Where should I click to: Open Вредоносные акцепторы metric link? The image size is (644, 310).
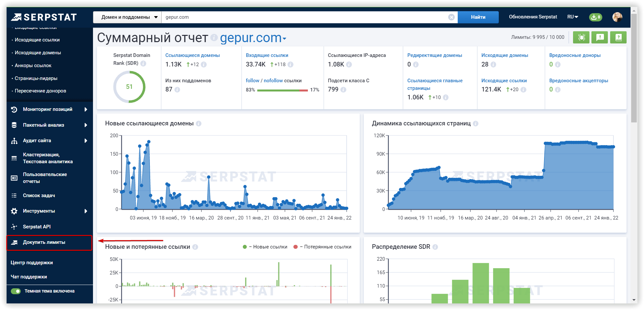pyautogui.click(x=579, y=81)
